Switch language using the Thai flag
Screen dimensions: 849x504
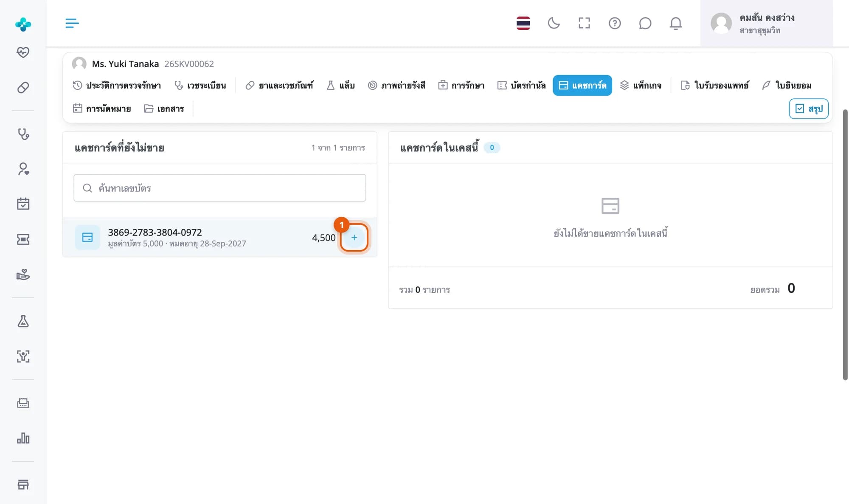tap(523, 23)
